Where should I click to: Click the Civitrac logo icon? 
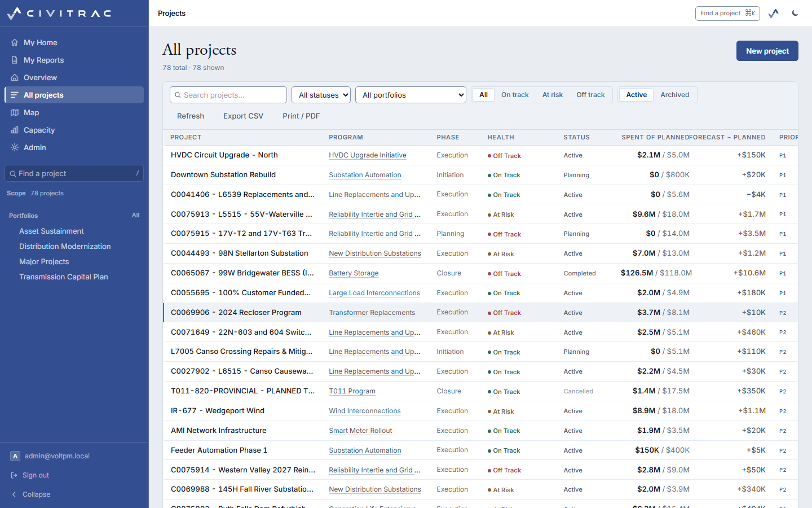pos(14,14)
